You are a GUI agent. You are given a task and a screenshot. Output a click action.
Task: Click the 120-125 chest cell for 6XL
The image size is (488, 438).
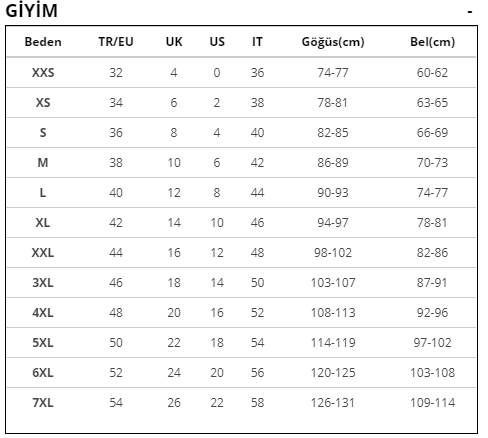coord(333,373)
